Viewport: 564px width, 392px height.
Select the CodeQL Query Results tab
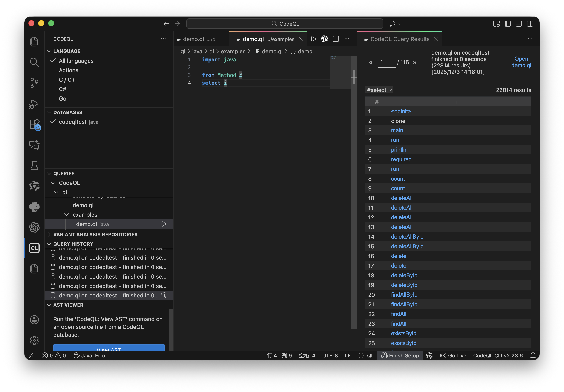[400, 39]
